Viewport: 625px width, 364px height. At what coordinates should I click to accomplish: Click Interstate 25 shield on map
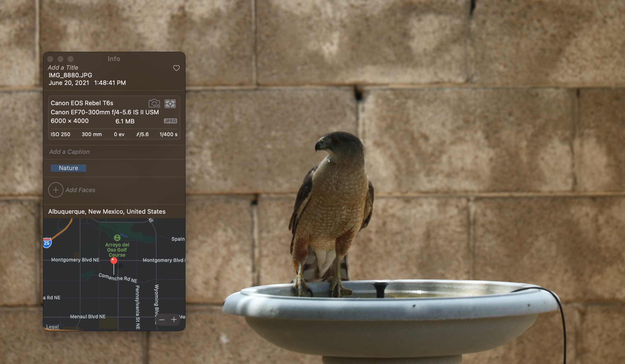pos(47,243)
